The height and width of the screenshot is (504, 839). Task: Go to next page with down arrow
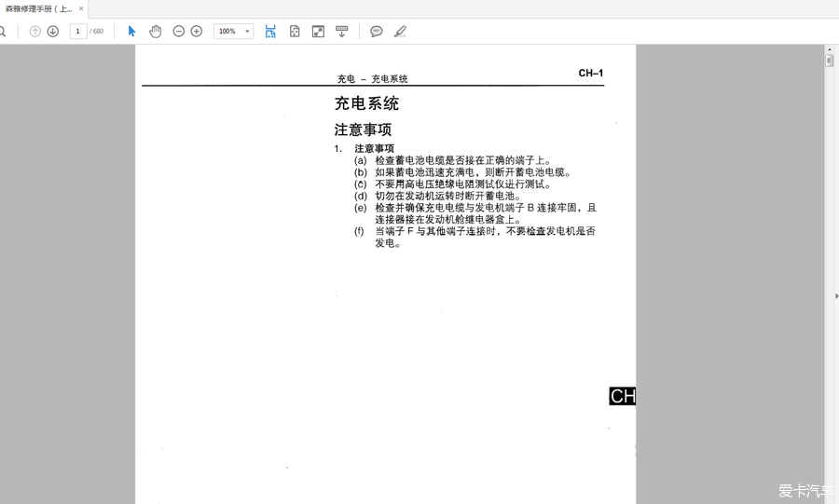tap(52, 32)
